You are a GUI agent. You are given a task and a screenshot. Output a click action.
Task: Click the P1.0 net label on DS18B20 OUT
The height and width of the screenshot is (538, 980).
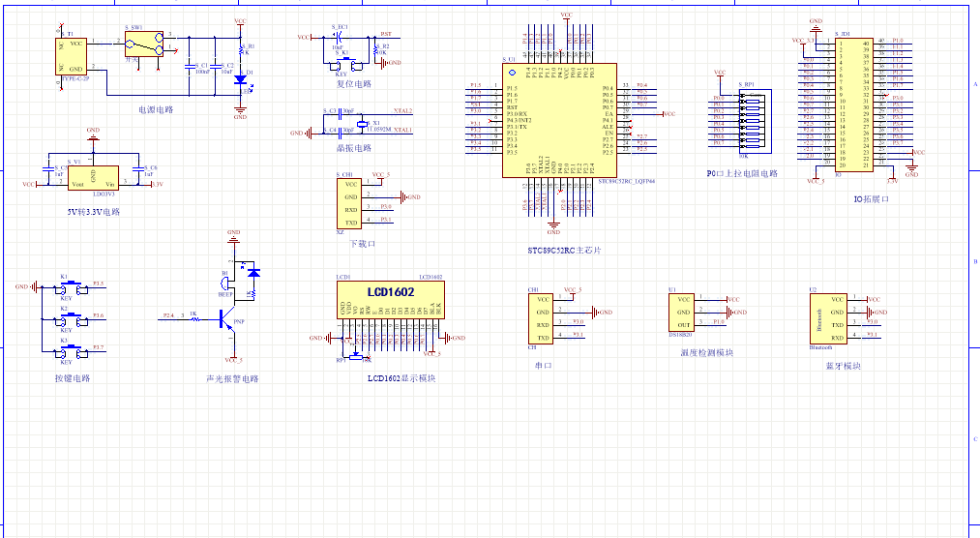pos(718,322)
